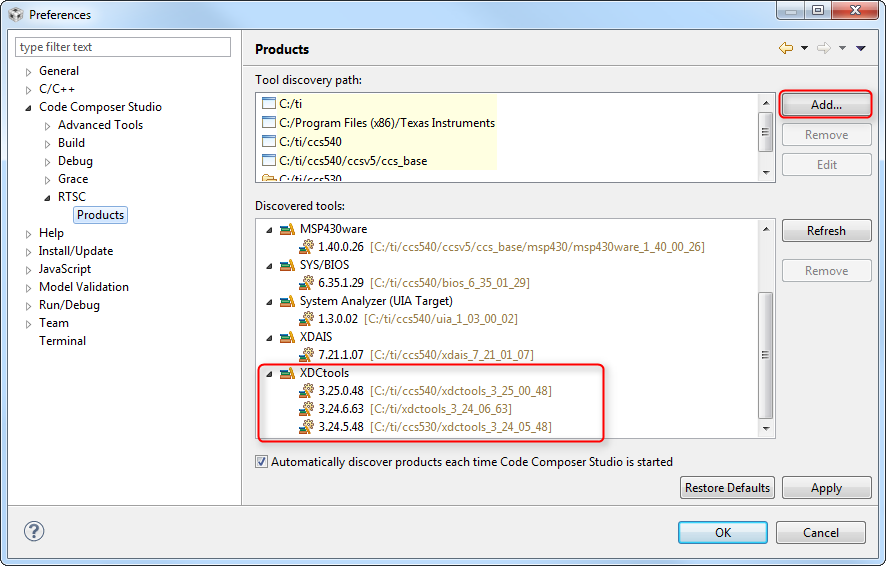Collapse the MSP430ware discovered tool
This screenshot has width=886, height=566.
[270, 230]
